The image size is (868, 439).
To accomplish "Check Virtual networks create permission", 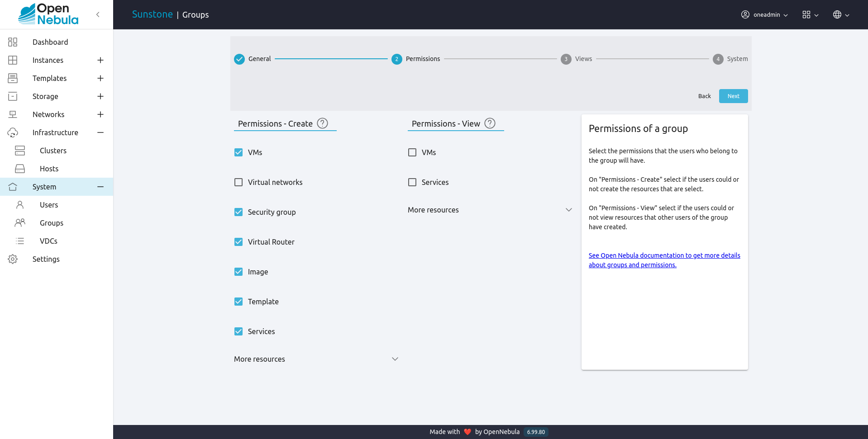I will point(238,182).
